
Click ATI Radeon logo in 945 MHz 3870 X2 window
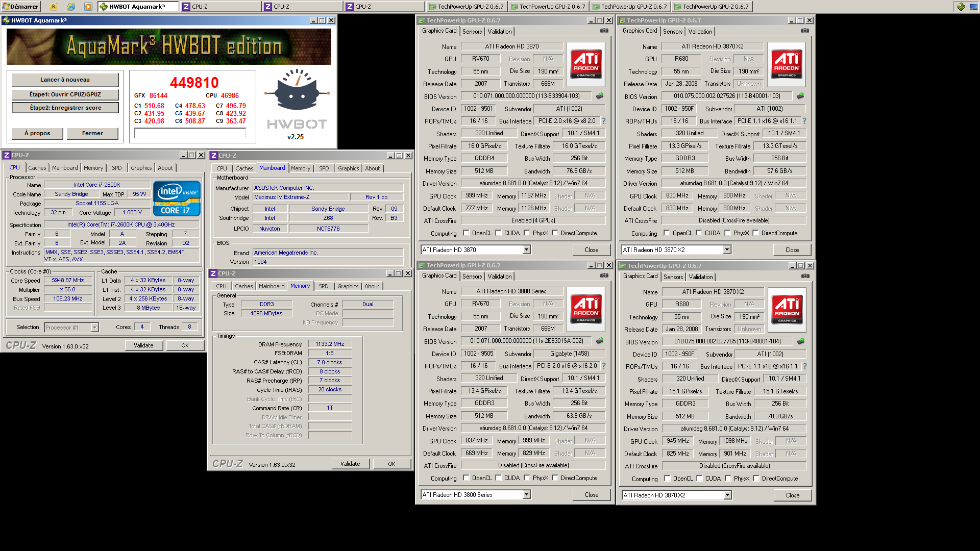[787, 310]
